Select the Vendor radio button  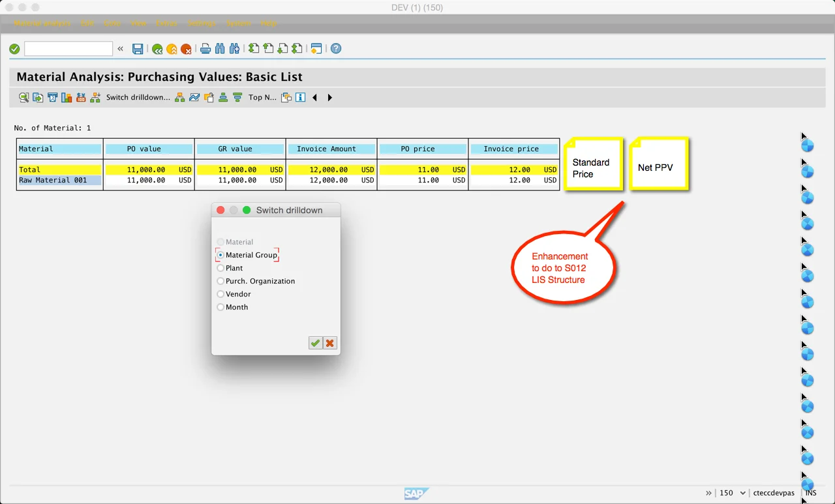coord(220,294)
